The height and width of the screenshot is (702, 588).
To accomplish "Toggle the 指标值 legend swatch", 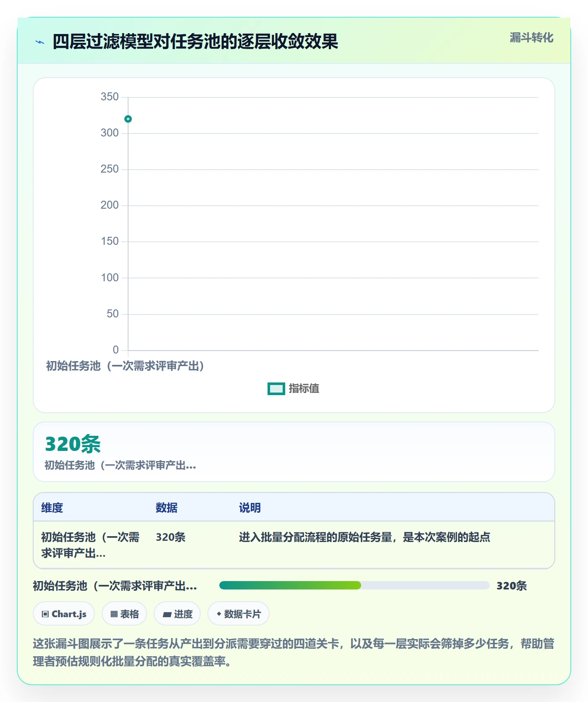I will [x=276, y=389].
